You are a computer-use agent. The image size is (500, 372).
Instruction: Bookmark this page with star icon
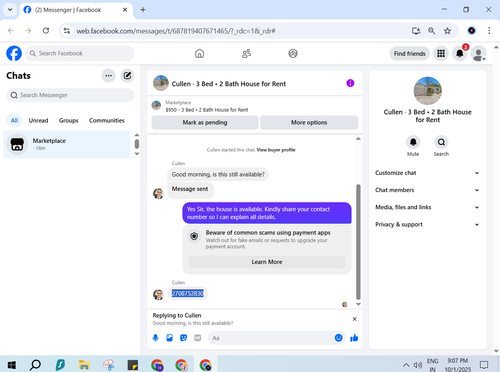point(447,31)
